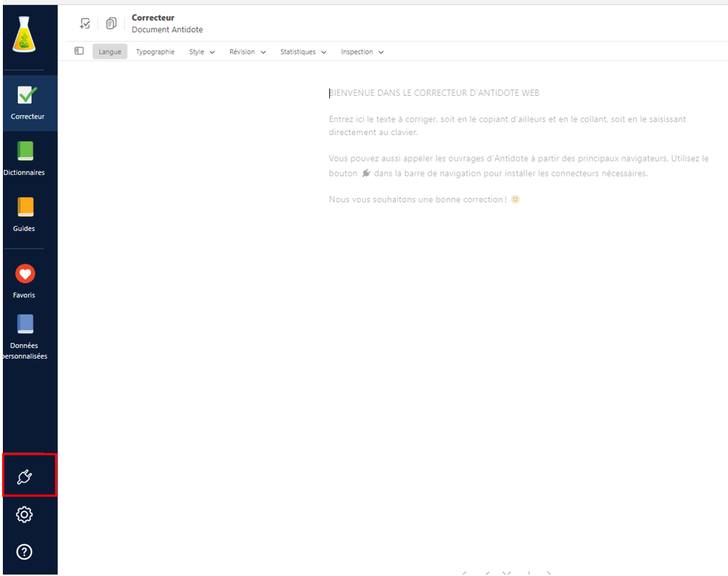728x576 pixels.
Task: Click the paragraph starting 'Vous pouvez aussi appeler'
Action: pyautogui.click(x=519, y=166)
